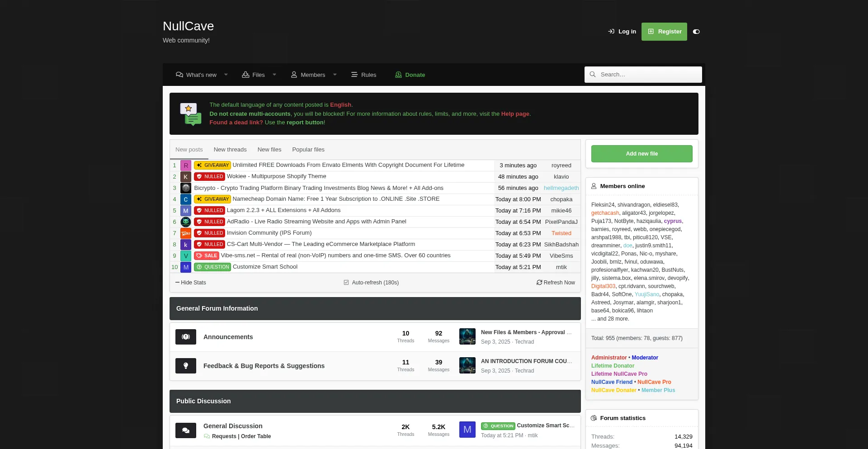Click the Feedback & Bug Reports lightbulb icon
The image size is (868, 449).
(186, 366)
